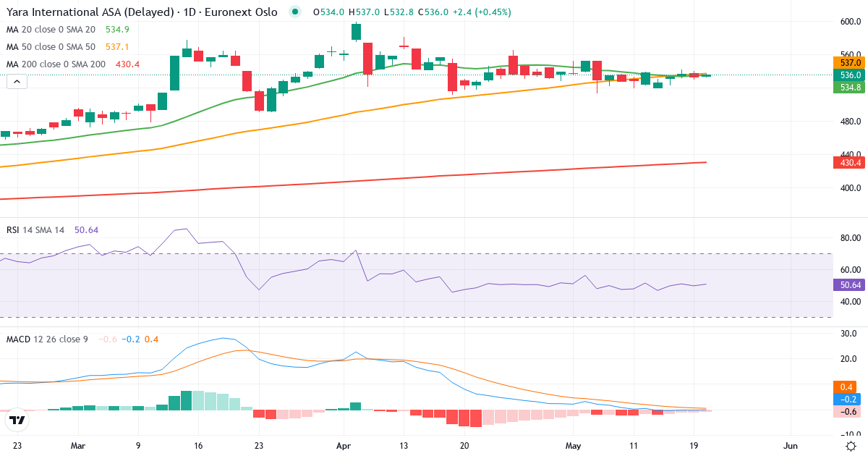Click the 400.0 price axis label
This screenshot has height=456, width=868.
pyautogui.click(x=850, y=188)
